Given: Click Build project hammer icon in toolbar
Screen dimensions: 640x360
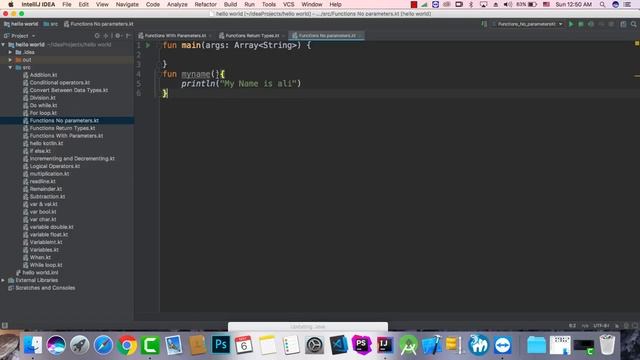Looking at the screenshot, I should [484, 24].
